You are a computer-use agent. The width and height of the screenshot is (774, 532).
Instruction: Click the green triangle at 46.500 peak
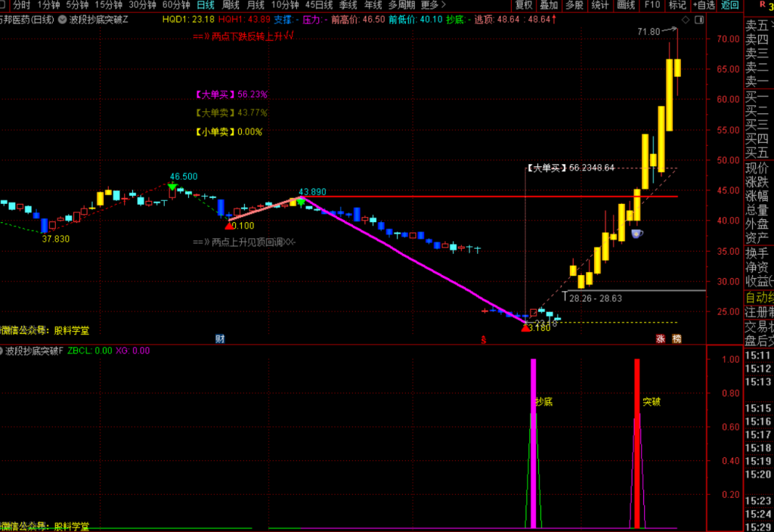172,187
